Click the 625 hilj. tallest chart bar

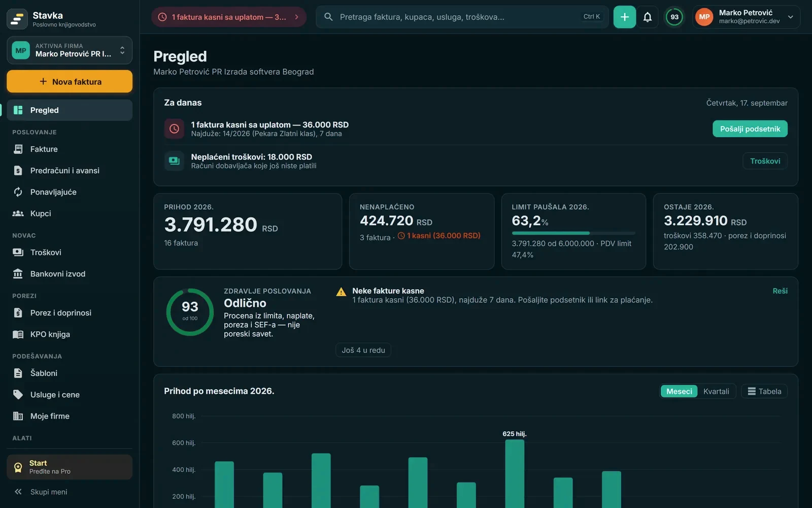(515, 473)
